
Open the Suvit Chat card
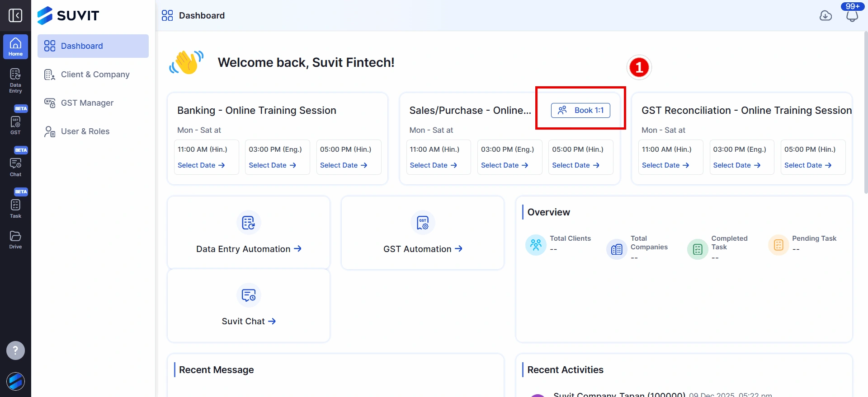249,321
